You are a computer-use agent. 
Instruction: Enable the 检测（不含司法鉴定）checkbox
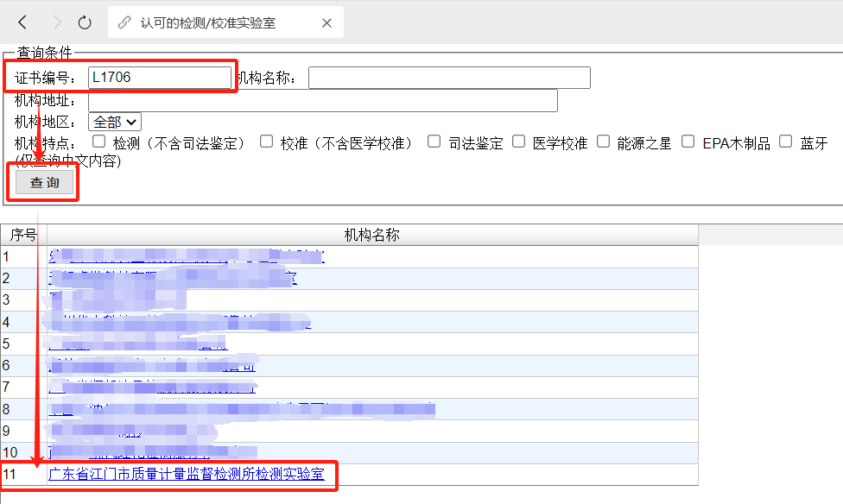pos(99,142)
